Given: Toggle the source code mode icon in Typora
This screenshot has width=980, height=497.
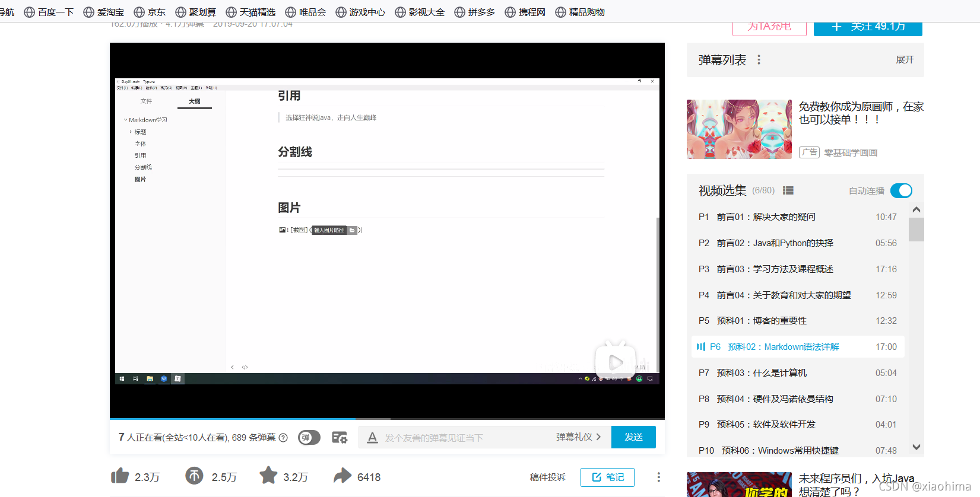Looking at the screenshot, I should [x=245, y=367].
